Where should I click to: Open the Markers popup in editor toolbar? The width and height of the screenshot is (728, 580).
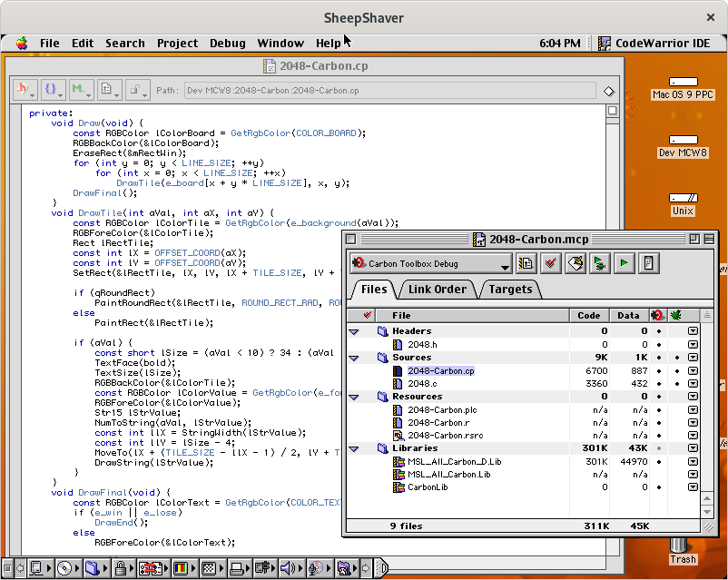82,89
